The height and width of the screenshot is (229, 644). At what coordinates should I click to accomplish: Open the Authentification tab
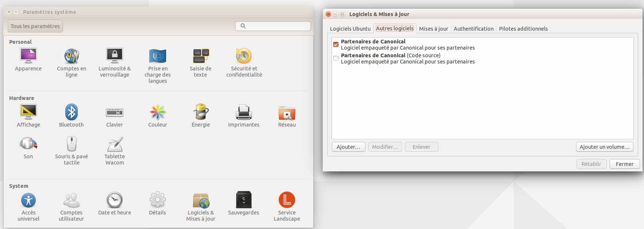[x=474, y=29]
